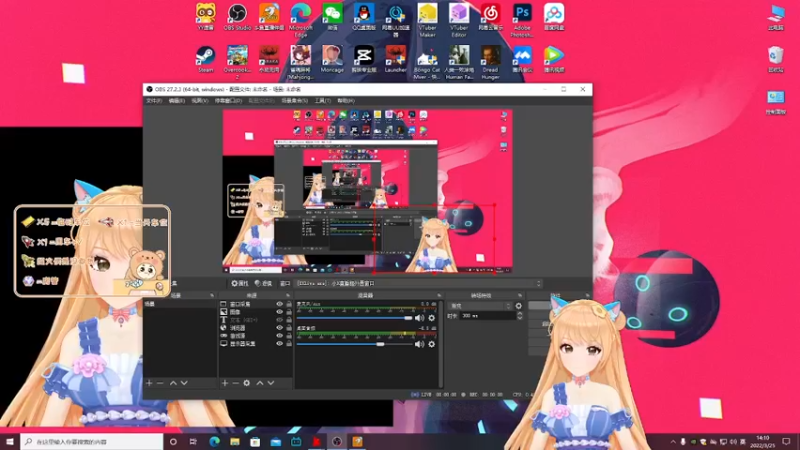Add a new scene with the plus button

(149, 383)
